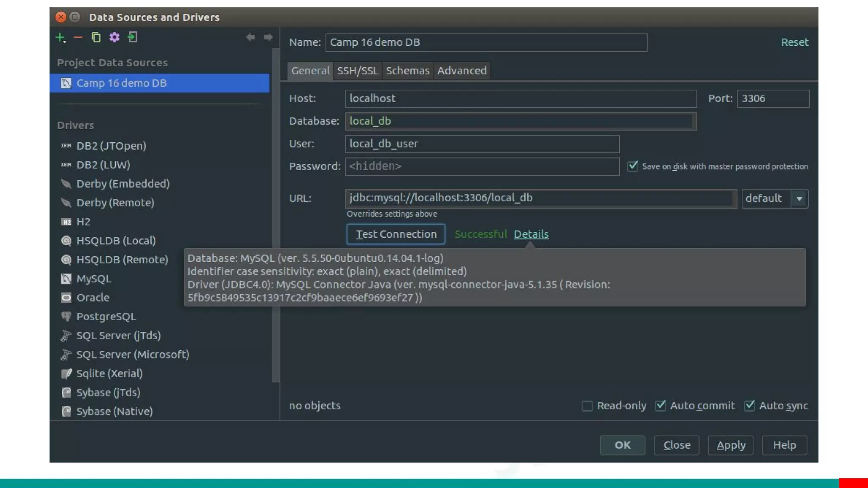The image size is (868, 488).
Task: Select the DB2 (JTOpen) driver
Action: (111, 146)
